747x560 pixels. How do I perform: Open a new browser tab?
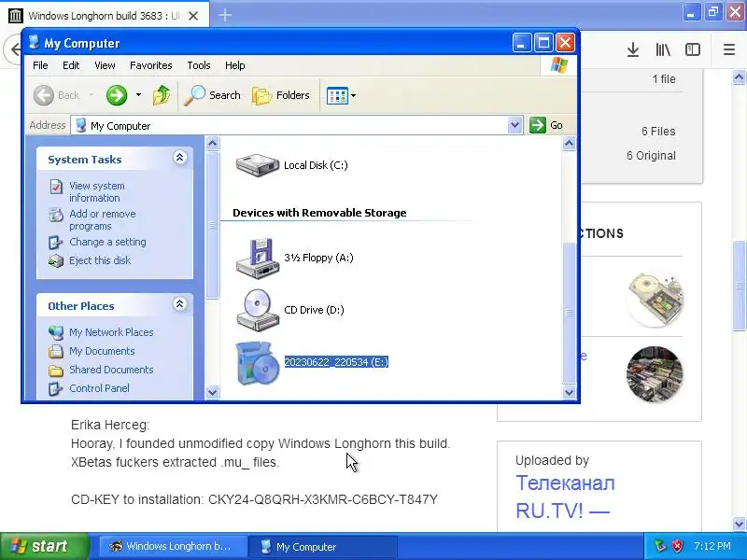[x=225, y=15]
